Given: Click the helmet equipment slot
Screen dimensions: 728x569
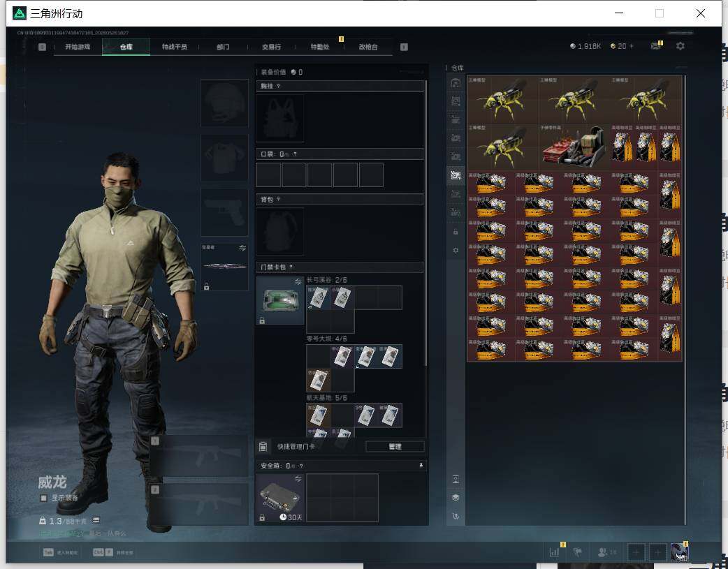Looking at the screenshot, I should 224,103.
